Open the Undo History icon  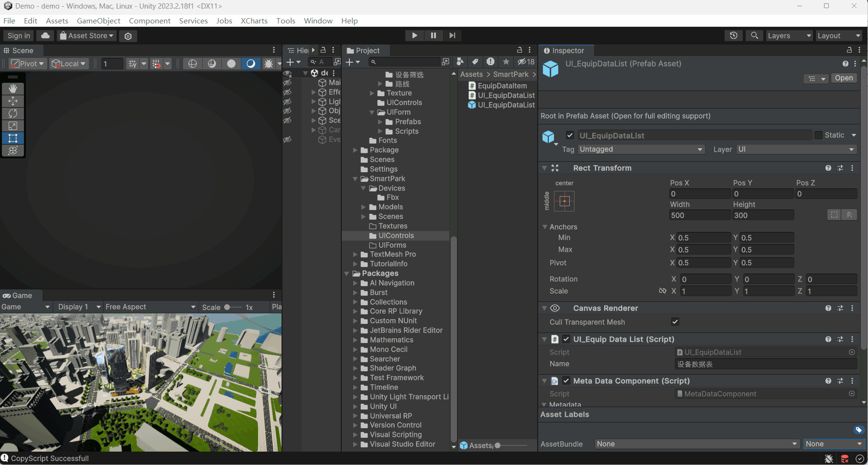[734, 35]
